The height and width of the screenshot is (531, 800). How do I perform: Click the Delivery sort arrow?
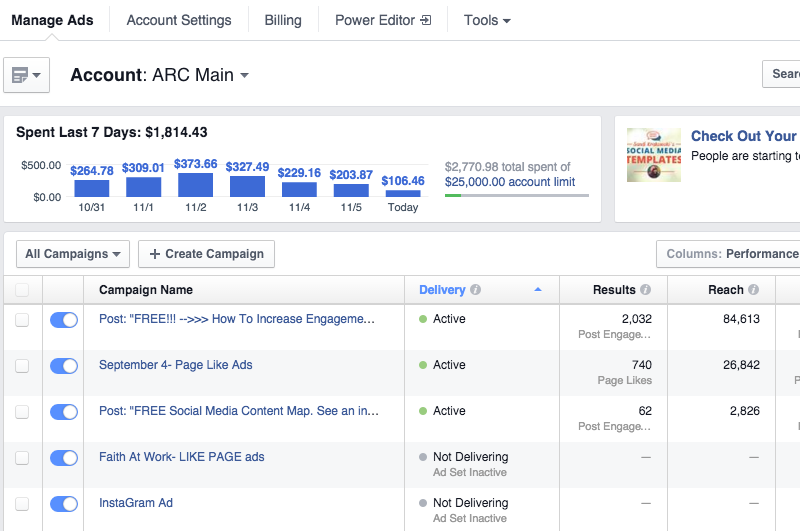pyautogui.click(x=538, y=290)
